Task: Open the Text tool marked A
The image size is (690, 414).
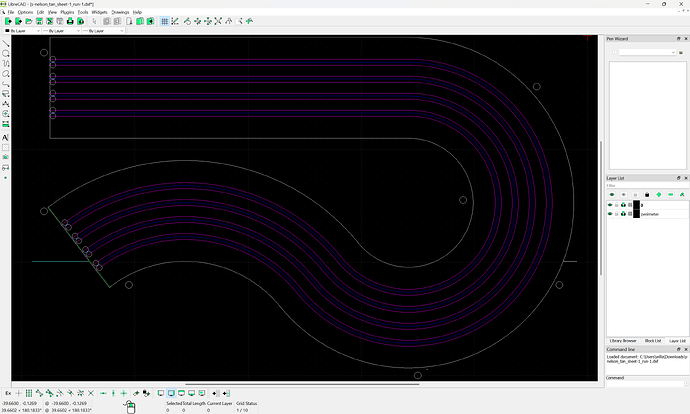Action: tap(6, 137)
